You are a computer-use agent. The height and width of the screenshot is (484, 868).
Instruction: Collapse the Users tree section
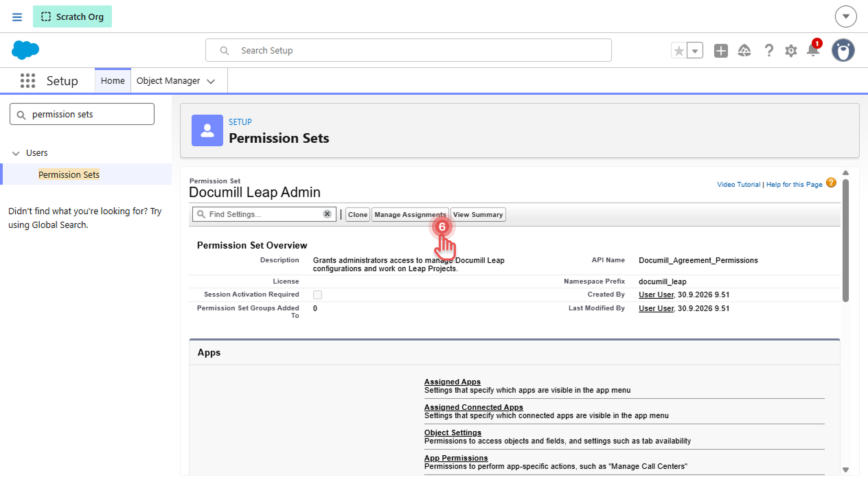(x=16, y=153)
